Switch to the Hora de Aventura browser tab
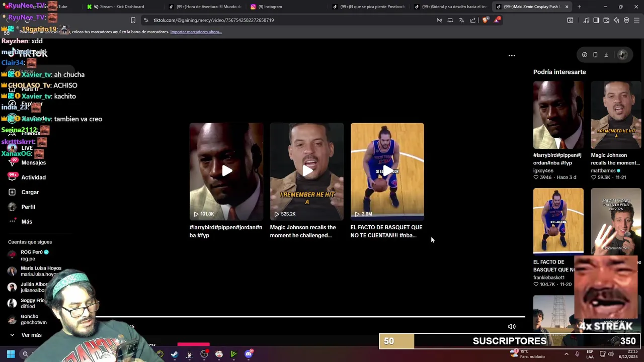 (x=205, y=7)
